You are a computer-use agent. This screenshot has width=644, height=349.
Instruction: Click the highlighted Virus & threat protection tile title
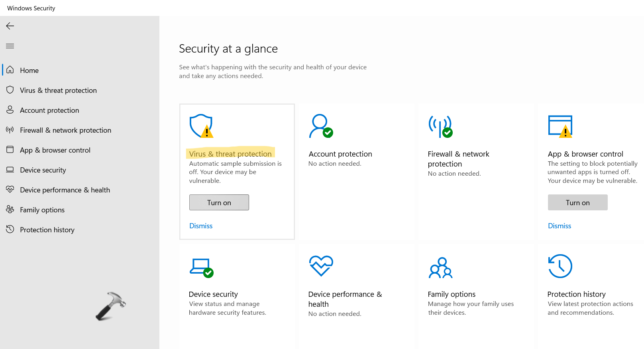tap(230, 154)
